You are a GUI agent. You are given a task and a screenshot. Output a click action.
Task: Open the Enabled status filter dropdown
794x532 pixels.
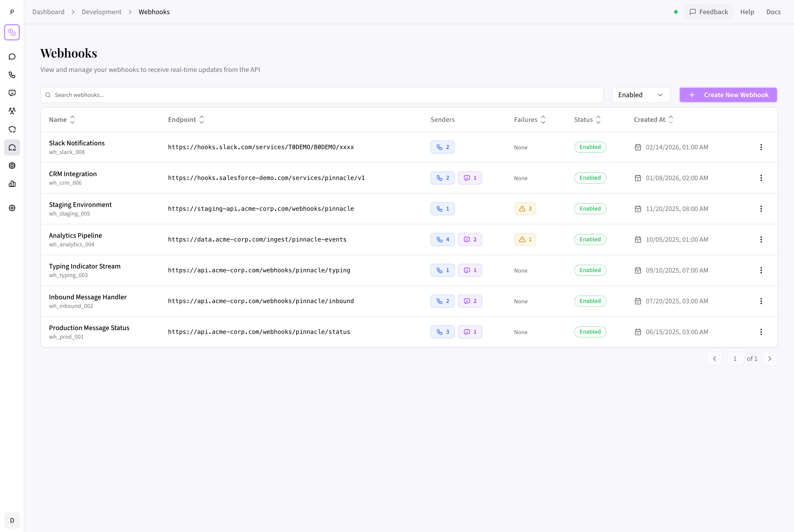(x=641, y=95)
